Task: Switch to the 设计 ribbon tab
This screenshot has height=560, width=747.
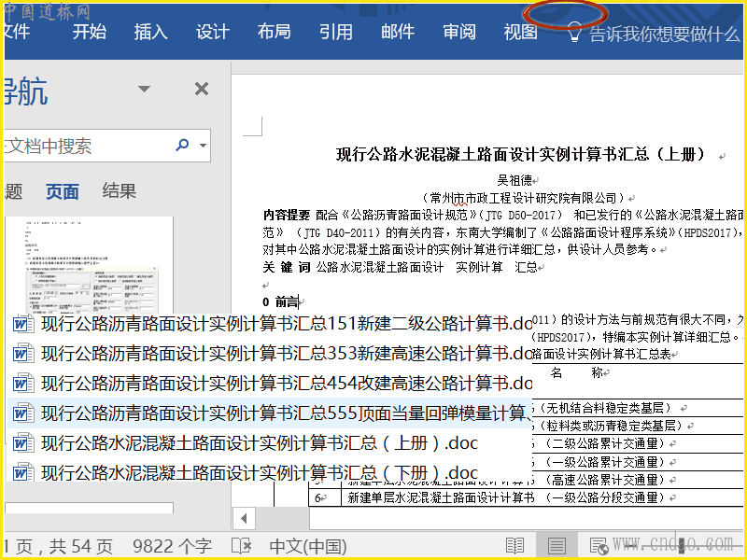Action: [x=213, y=32]
